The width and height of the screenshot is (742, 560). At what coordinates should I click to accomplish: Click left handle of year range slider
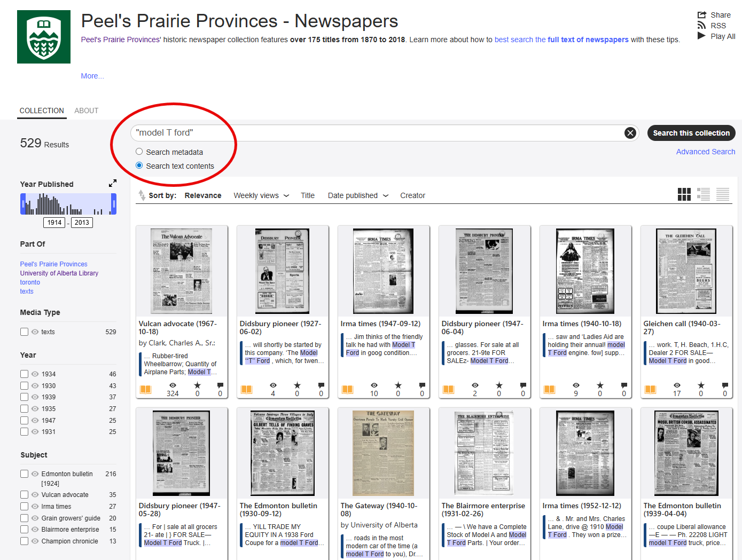tap(23, 204)
